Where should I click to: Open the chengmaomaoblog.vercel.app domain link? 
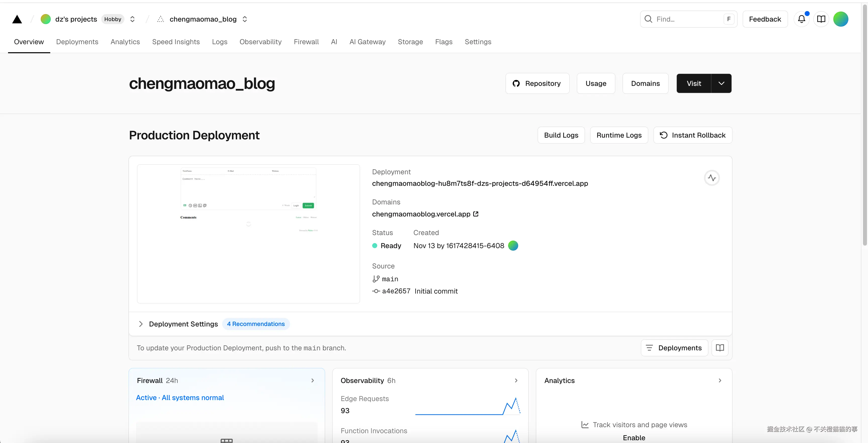[421, 214]
